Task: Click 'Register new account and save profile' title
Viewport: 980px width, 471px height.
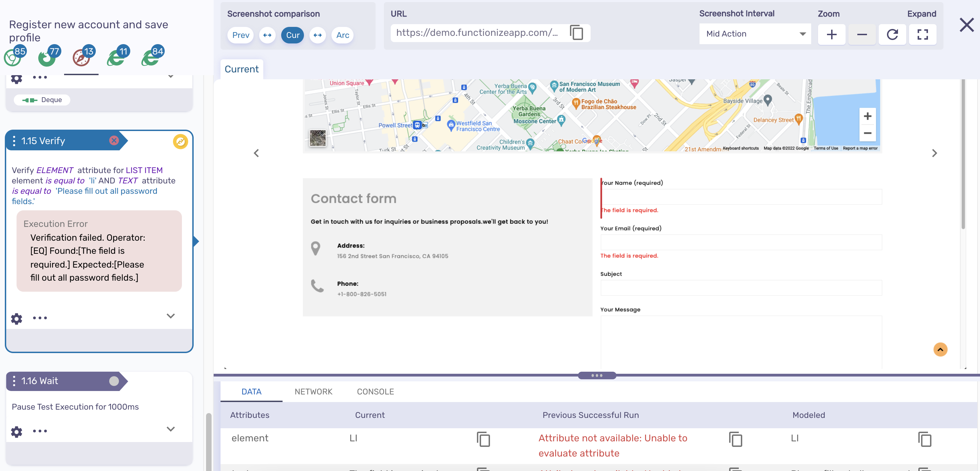Action: click(x=88, y=31)
